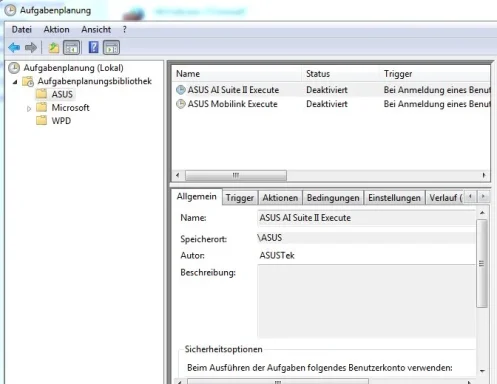Select the WPD folder in tree

tap(61, 121)
